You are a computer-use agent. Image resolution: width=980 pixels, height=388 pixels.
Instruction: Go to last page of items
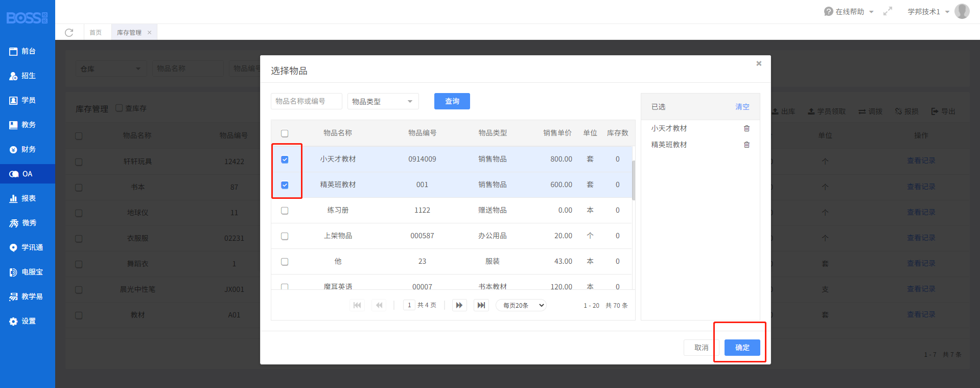pyautogui.click(x=481, y=305)
